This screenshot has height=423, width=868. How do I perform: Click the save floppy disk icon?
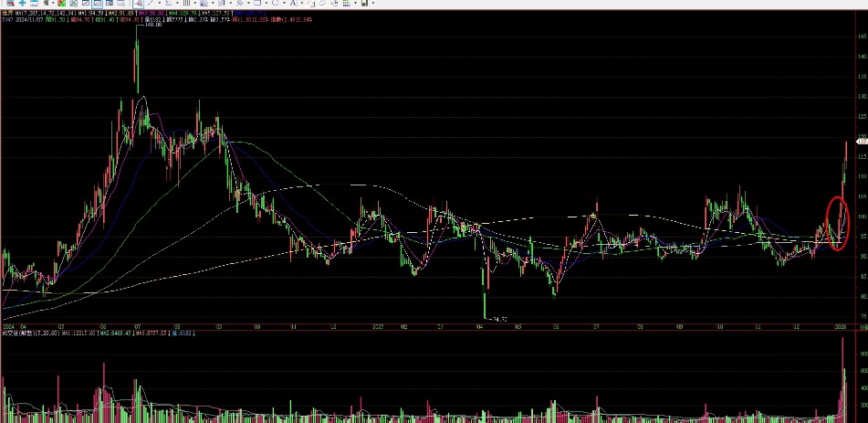[364, 4]
